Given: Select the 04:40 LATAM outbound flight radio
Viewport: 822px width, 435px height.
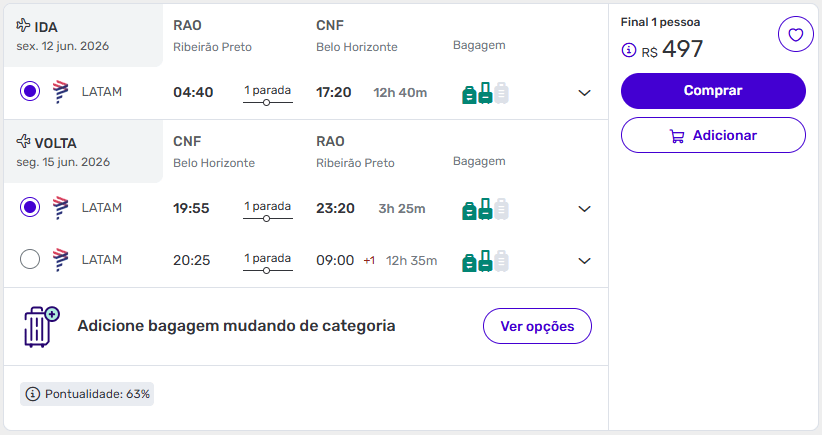Looking at the screenshot, I should pos(30,92).
